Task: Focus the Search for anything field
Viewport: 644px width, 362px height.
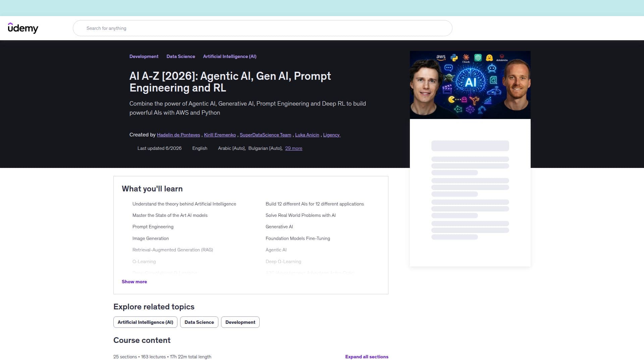Action: click(x=262, y=28)
